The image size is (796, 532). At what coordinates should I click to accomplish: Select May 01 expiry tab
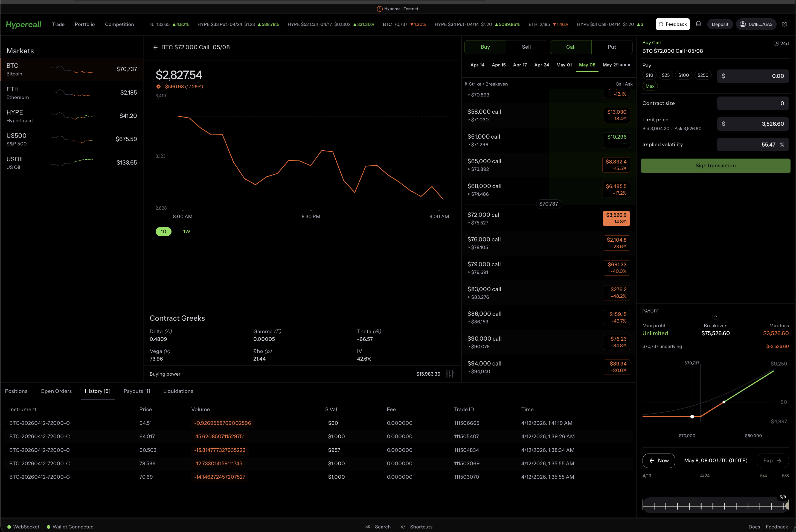[564, 65]
